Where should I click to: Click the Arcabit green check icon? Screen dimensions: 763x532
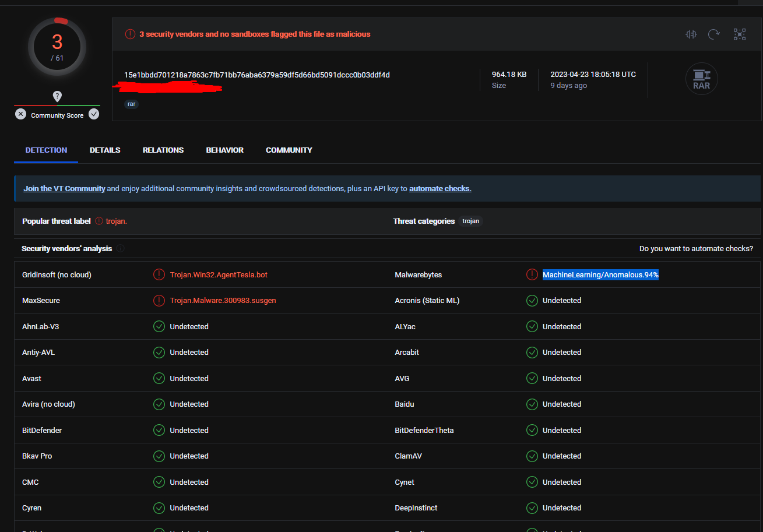532,353
